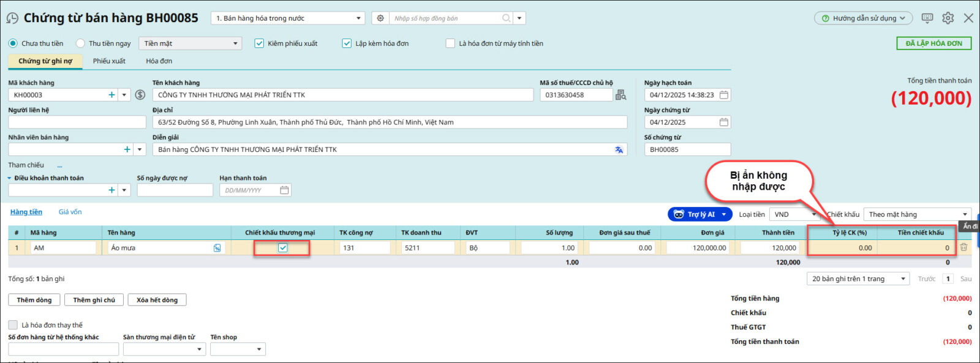Click the Thêm dòng button
The width and height of the screenshot is (980, 363).
click(x=34, y=300)
